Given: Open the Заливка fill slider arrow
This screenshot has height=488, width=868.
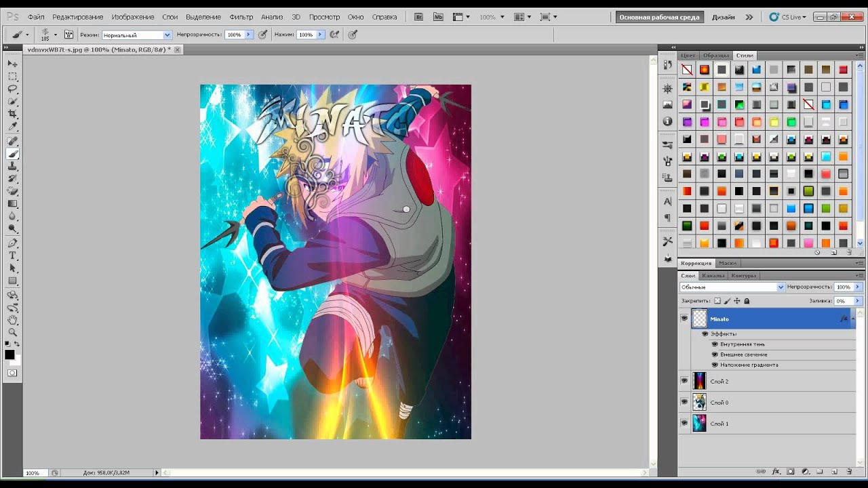Looking at the screenshot, I should [x=858, y=300].
